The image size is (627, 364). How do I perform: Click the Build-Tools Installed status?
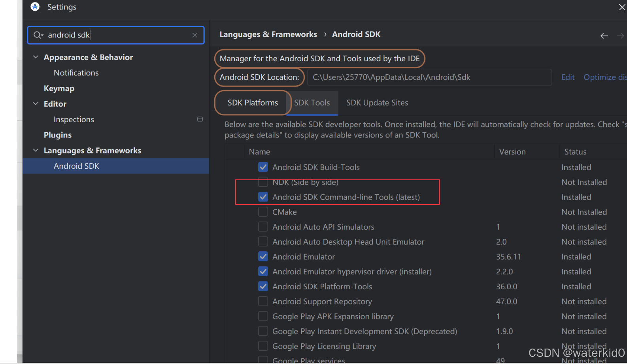(x=576, y=167)
